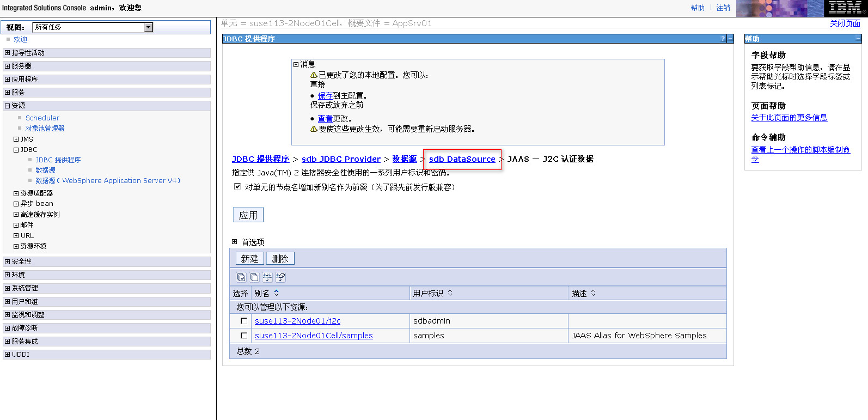Click the 应用 apply button
Viewport: 868px width, 420px height.
[248, 215]
